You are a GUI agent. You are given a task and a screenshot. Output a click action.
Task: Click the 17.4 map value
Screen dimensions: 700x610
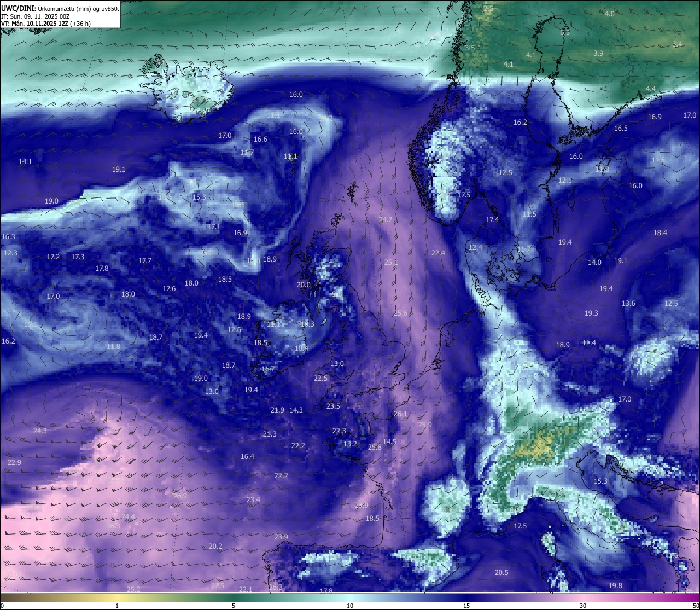click(492, 219)
